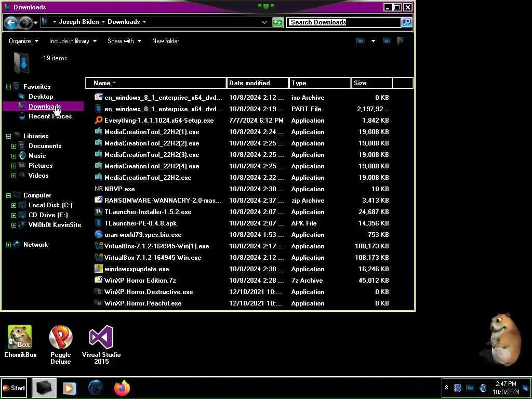Image resolution: width=532 pixels, height=399 pixels.
Task: Open the view options dropdown arrow
Action: tap(373, 41)
